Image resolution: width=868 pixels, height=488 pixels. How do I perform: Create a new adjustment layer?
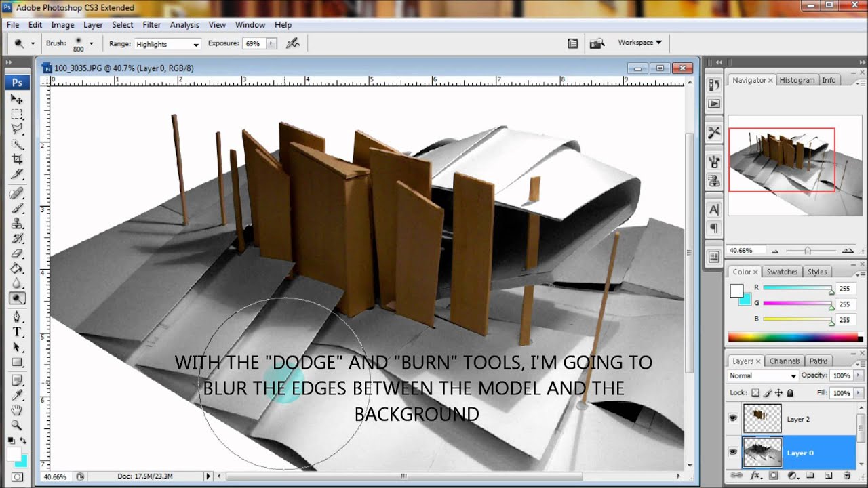(791, 476)
